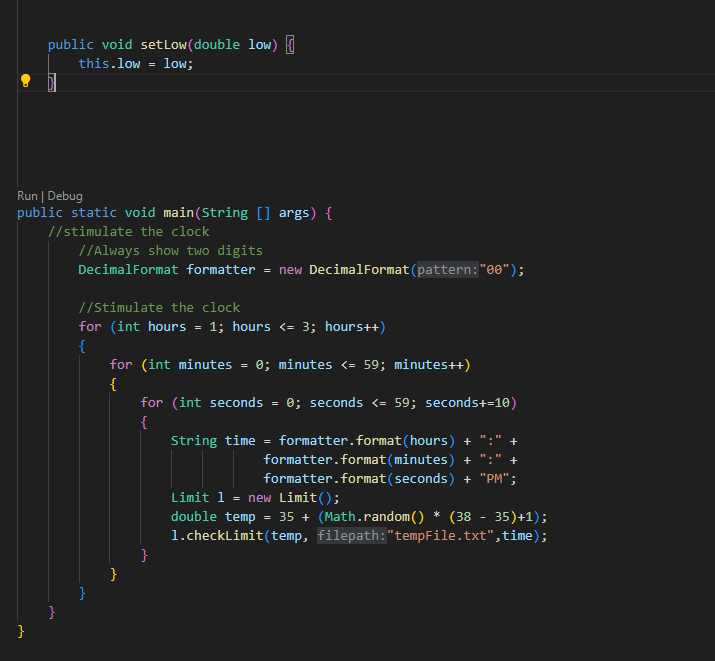Click the minutes for-loop header
715x661 pixels.
290,365
